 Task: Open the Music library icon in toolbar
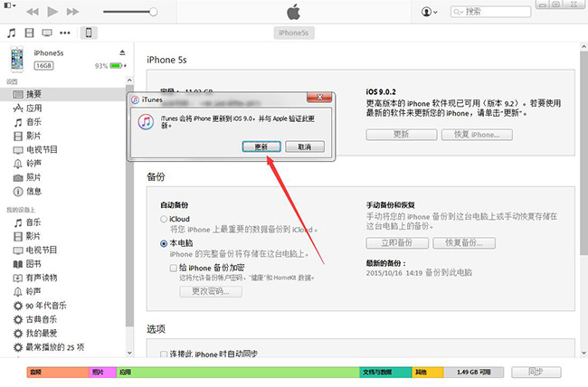tap(12, 33)
